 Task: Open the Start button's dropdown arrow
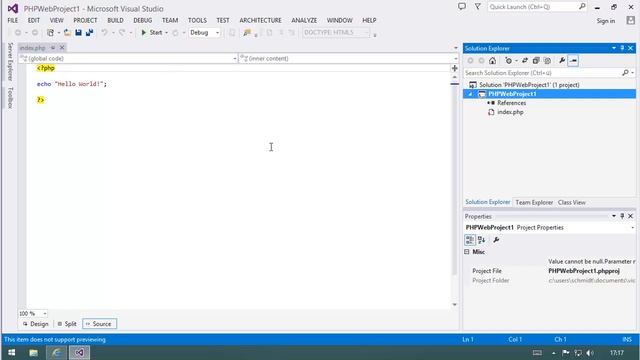[167, 33]
